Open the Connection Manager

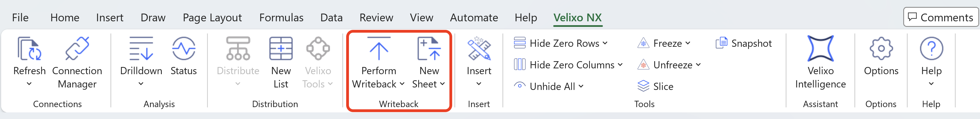[77, 49]
